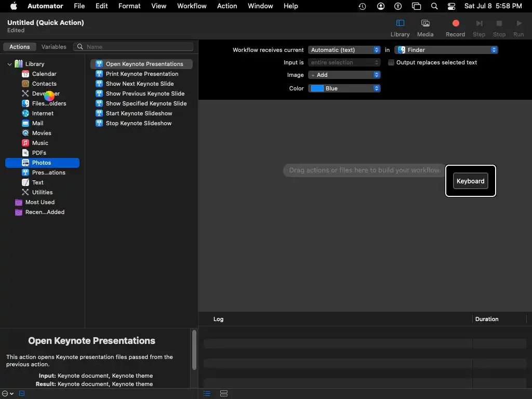Open the Format menu
This screenshot has height=399, width=532.
pos(129,6)
